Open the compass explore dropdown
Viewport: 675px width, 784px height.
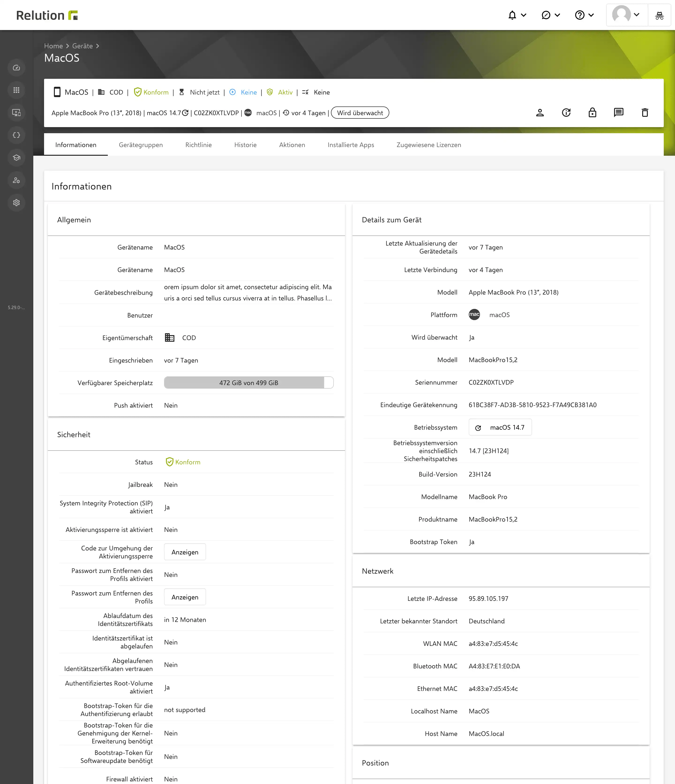coord(551,15)
